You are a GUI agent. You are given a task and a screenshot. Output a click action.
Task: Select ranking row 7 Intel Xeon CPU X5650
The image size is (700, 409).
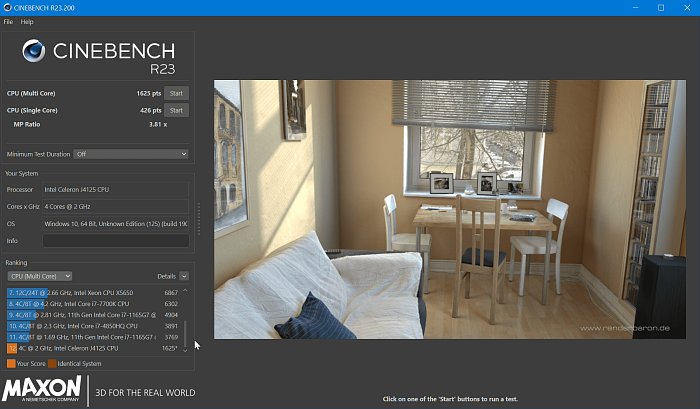pyautogui.click(x=93, y=292)
